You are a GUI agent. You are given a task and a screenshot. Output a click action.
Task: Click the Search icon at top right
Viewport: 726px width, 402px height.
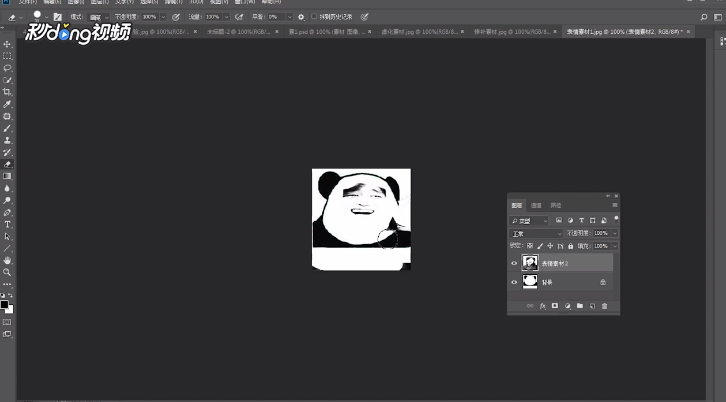pyautogui.click(x=704, y=17)
